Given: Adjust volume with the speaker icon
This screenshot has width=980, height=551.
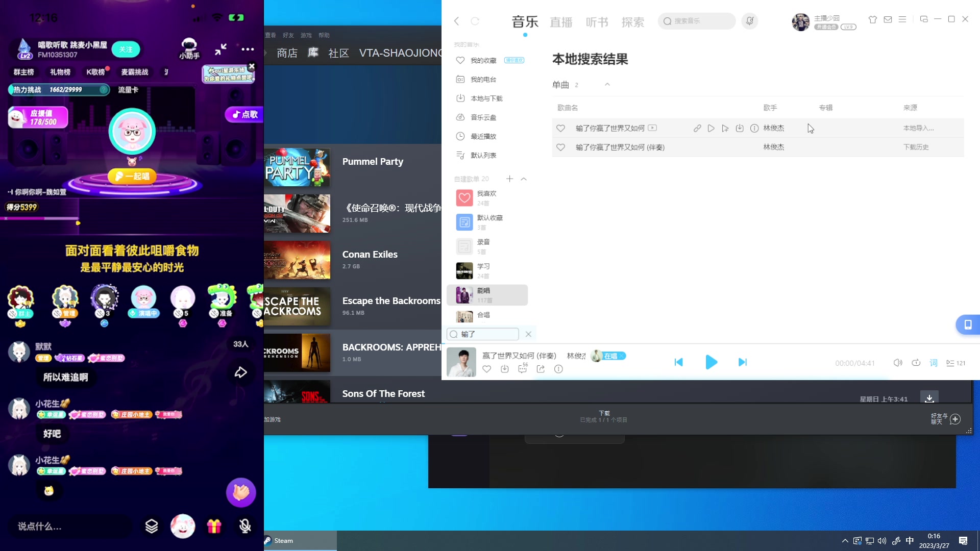Looking at the screenshot, I should click(x=897, y=363).
